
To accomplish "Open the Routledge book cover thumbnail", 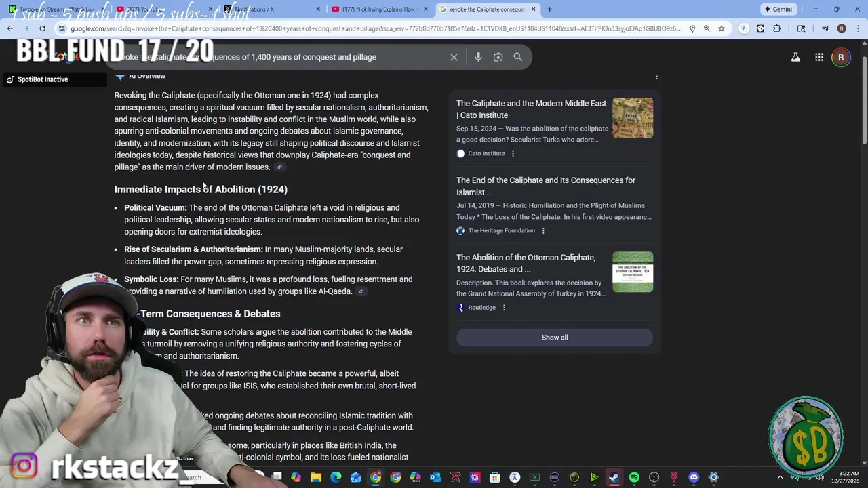I will (633, 272).
